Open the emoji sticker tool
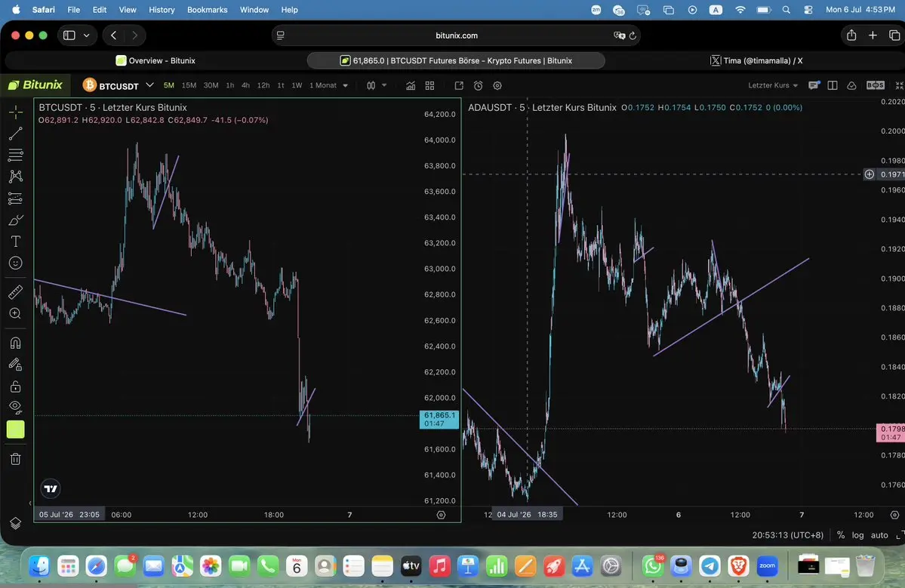 tap(16, 263)
